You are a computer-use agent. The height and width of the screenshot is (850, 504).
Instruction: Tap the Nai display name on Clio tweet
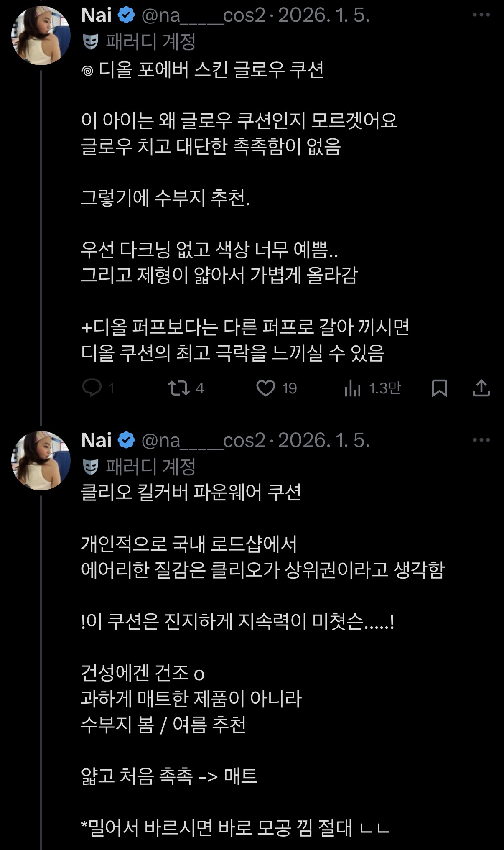97,440
